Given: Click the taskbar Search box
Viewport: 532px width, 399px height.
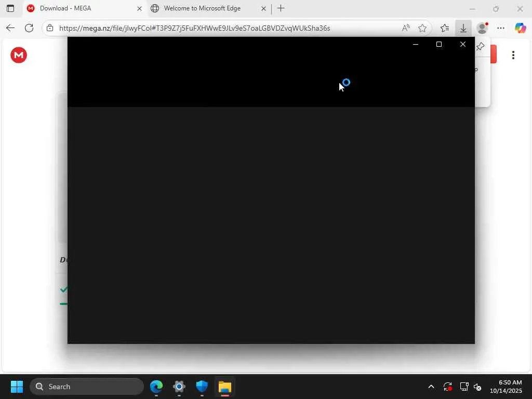Looking at the screenshot, I should coord(87,387).
